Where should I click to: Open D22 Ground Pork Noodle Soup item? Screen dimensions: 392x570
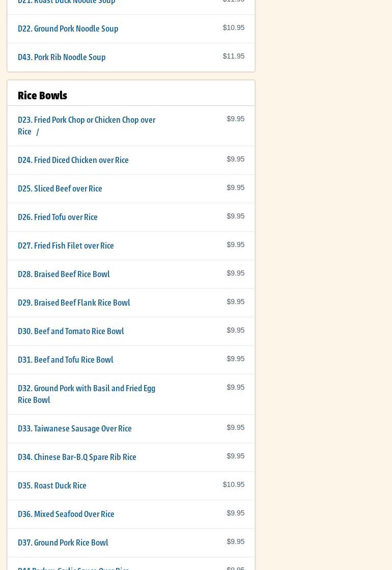tap(68, 29)
